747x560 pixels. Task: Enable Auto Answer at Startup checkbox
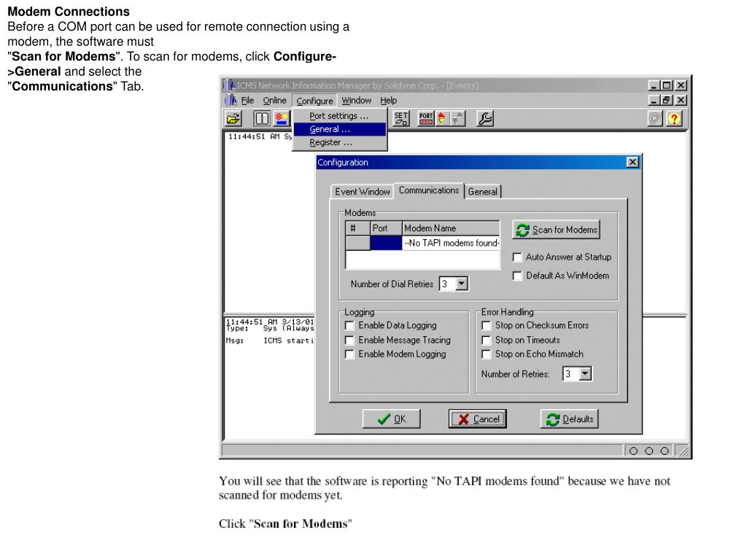(517, 257)
